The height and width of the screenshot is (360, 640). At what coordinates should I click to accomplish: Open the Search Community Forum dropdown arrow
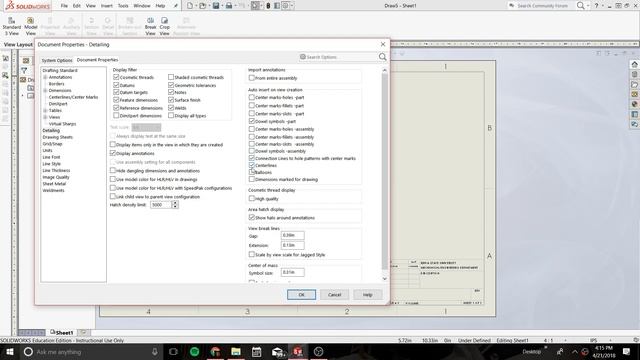588,6
